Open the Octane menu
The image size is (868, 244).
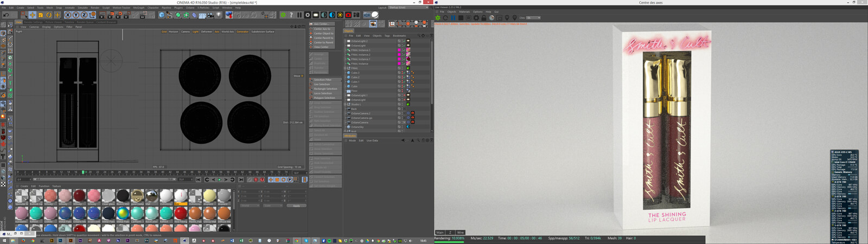pos(190,8)
